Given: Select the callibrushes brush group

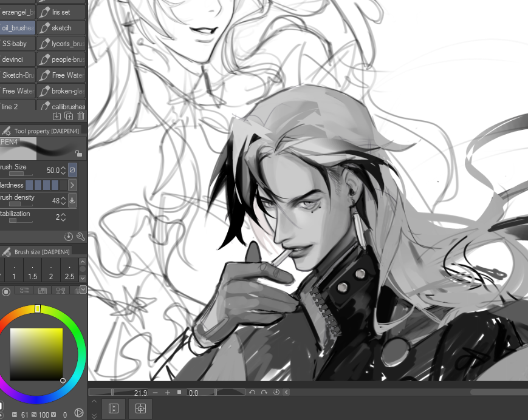Looking at the screenshot, I should (x=61, y=106).
